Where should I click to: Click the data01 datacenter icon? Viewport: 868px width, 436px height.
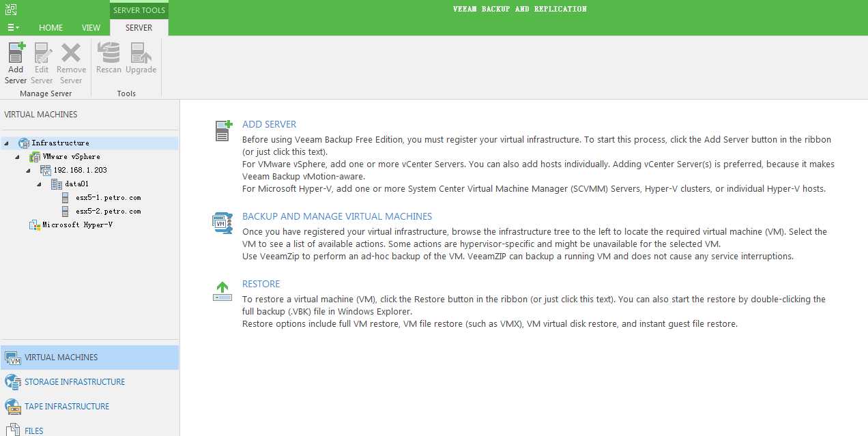point(57,184)
